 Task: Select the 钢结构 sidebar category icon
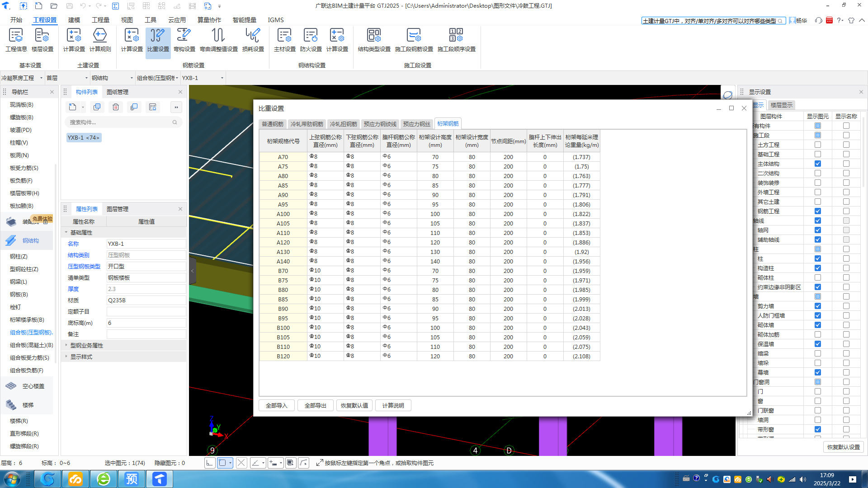[x=11, y=240]
